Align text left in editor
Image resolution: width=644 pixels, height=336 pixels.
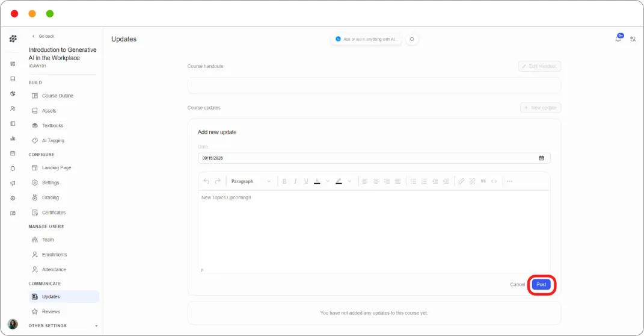365,181
